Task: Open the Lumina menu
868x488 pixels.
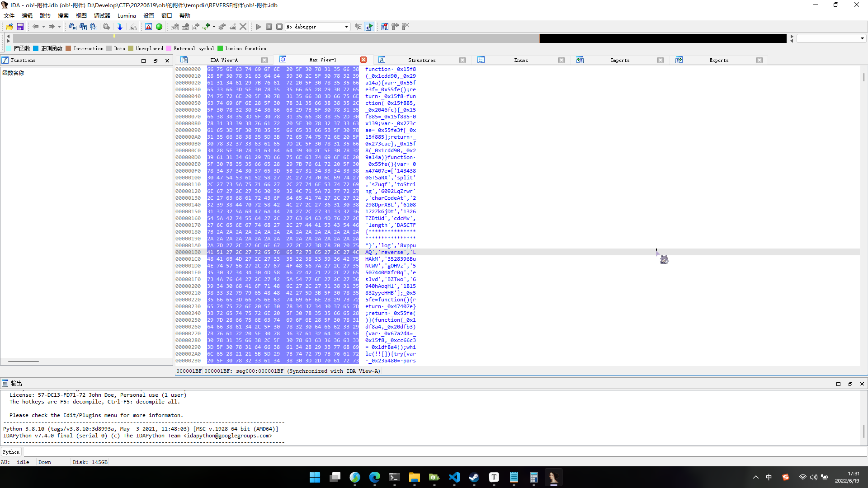Action: 127,15
